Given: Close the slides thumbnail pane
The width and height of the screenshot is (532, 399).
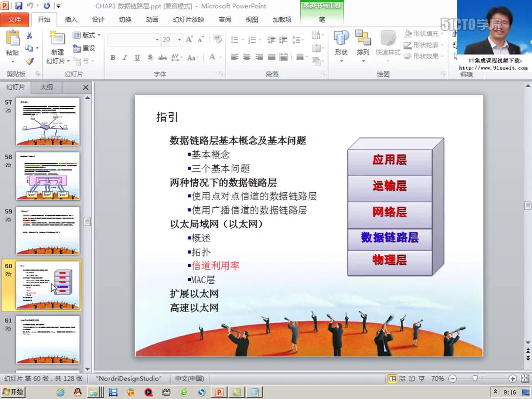Looking at the screenshot, I should click(86, 87).
